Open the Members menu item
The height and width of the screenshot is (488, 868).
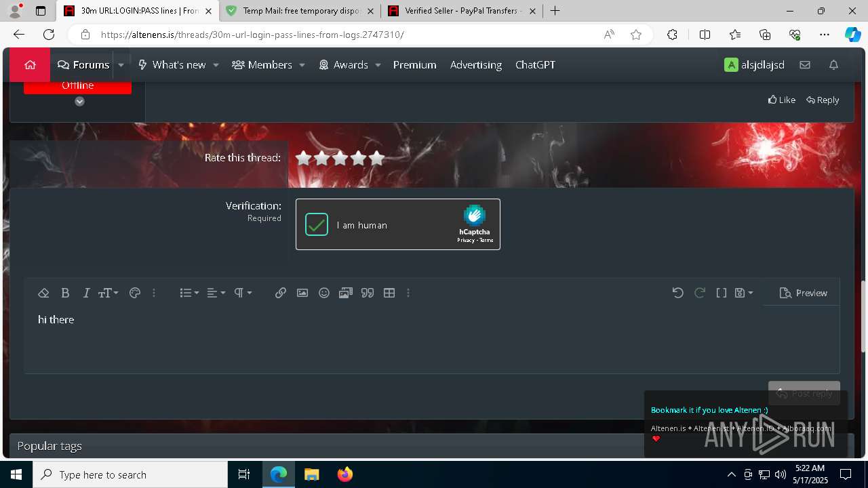coord(262,65)
